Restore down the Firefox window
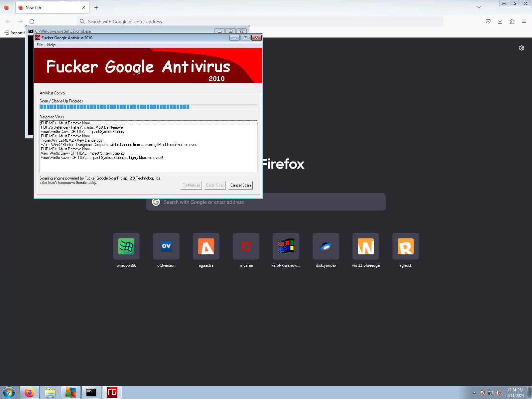 pyautogui.click(x=515, y=4)
